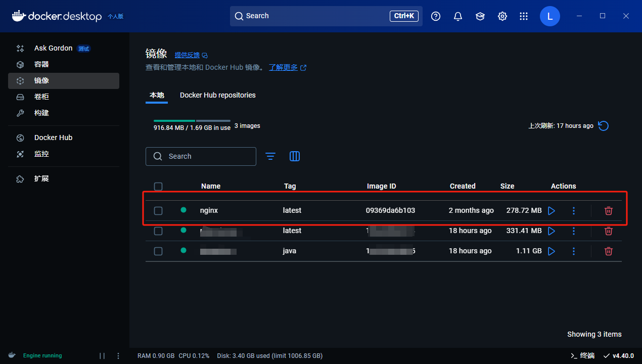This screenshot has width=642, height=364.
Task: Click the disk usage progress bar
Action: (x=192, y=121)
